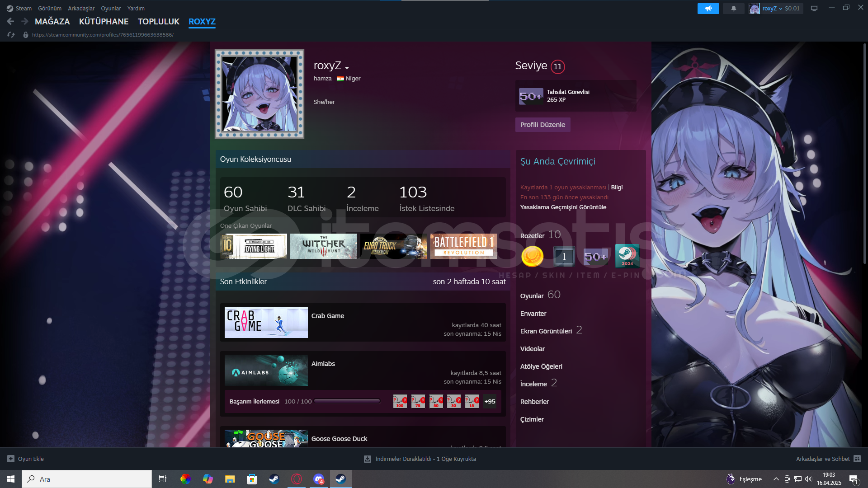Reload the page with the refresh icon
The height and width of the screenshot is (488, 868).
[11, 35]
